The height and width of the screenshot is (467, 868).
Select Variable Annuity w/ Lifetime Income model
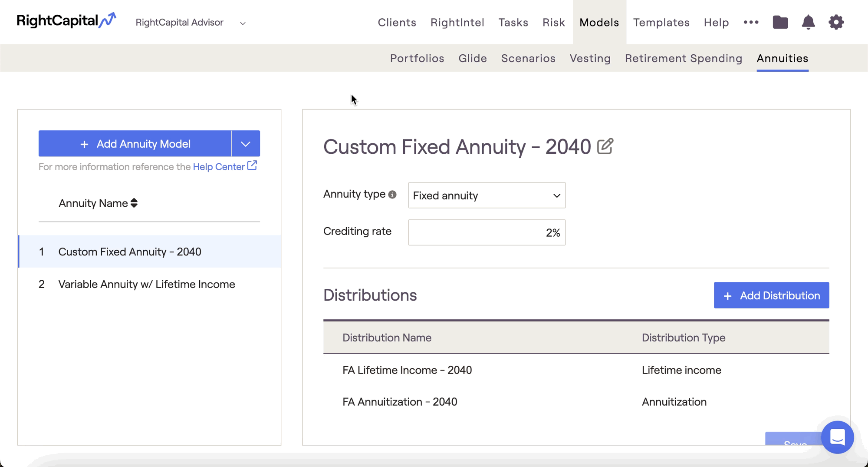(147, 284)
